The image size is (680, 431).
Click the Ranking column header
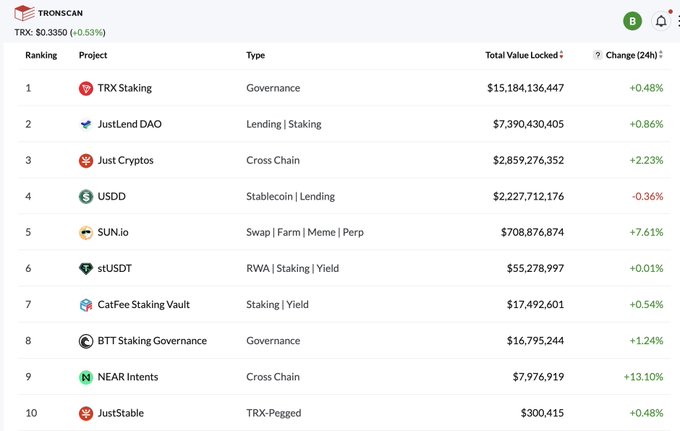click(x=41, y=55)
